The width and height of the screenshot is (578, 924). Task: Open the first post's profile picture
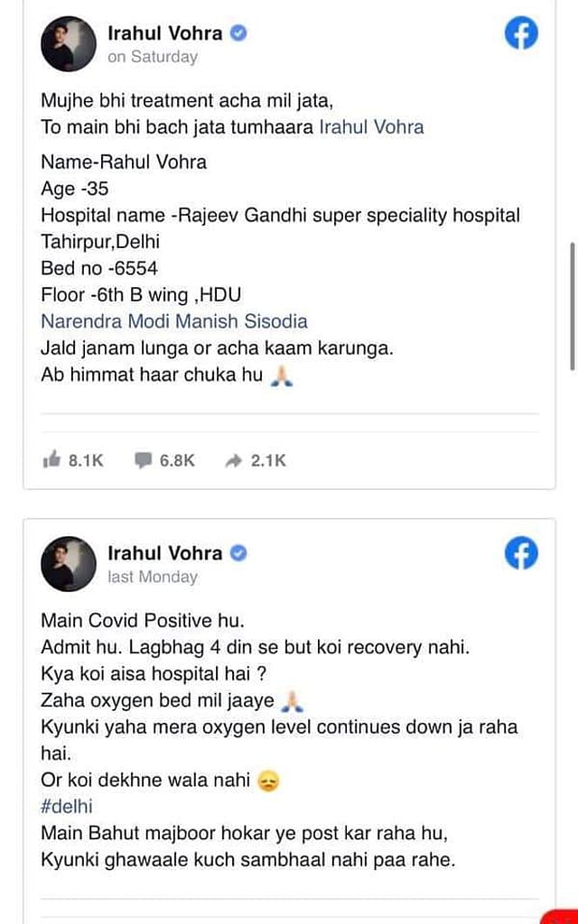[69, 43]
